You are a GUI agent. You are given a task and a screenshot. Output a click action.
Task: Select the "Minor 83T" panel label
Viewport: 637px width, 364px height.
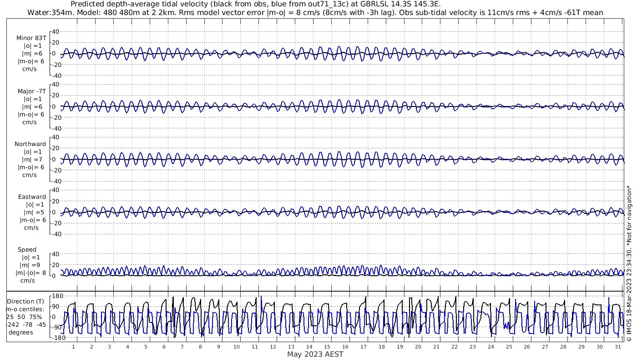pyautogui.click(x=31, y=38)
